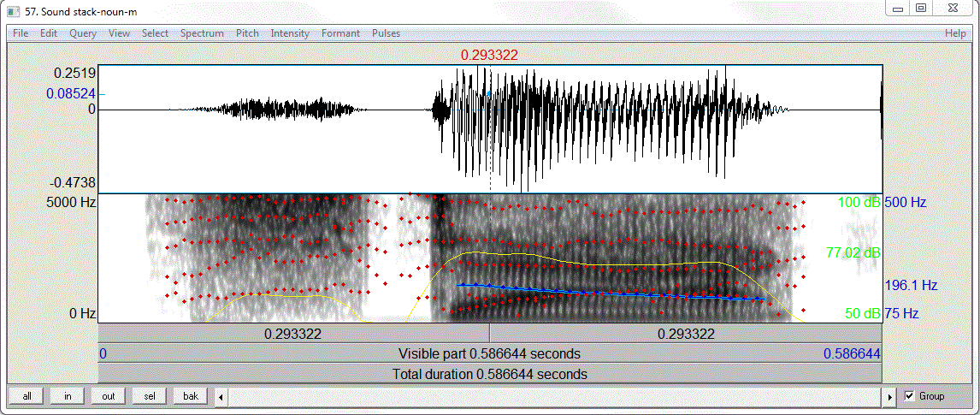The height and width of the screenshot is (415, 980).
Task: Click the scrollbar left arrow
Action: [221, 396]
